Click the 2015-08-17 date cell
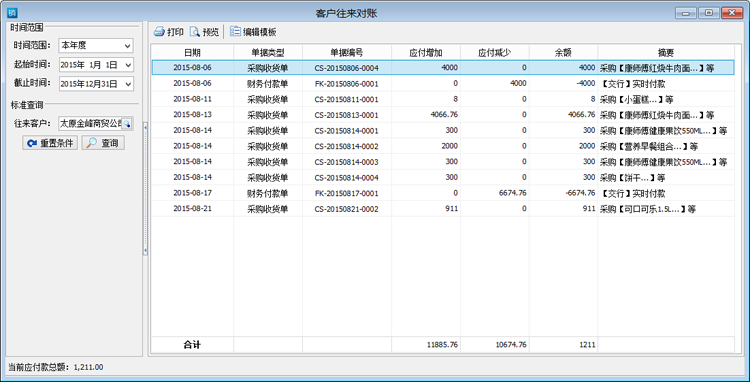The width and height of the screenshot is (750, 382). [x=192, y=193]
